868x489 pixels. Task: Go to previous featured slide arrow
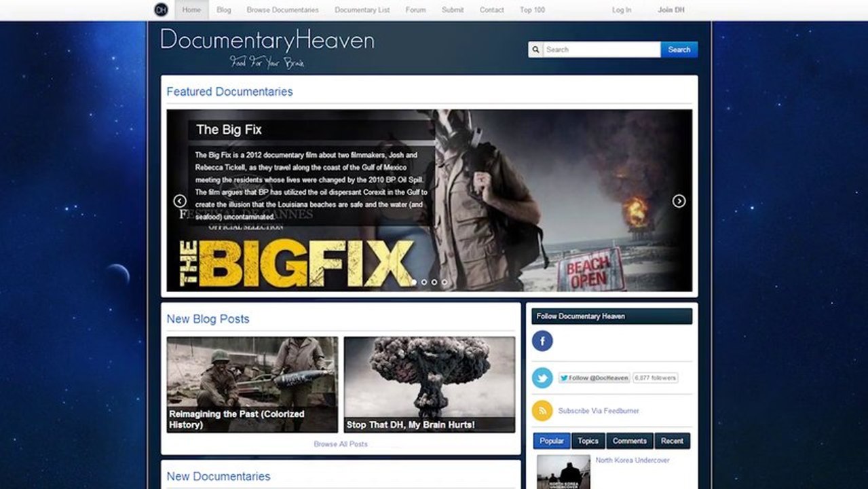point(180,201)
